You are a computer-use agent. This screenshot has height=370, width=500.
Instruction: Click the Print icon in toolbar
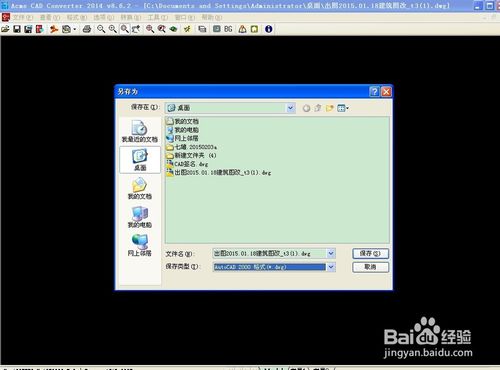click(87, 29)
